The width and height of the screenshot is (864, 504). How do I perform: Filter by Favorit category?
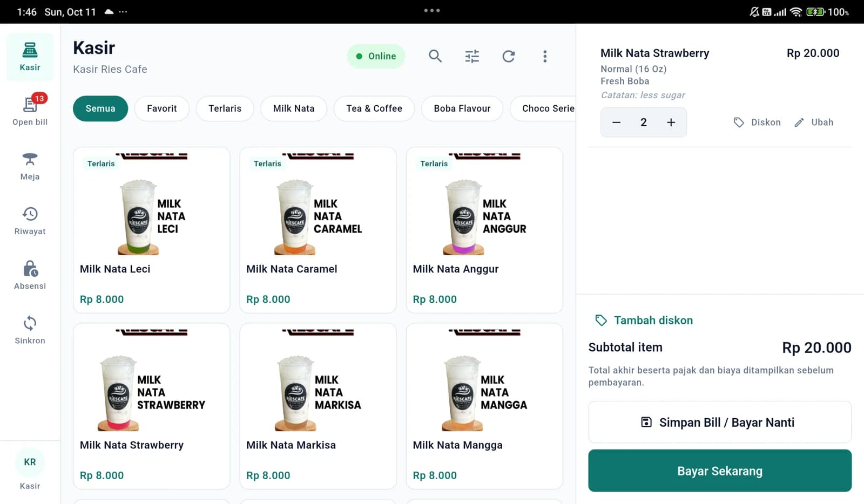[x=162, y=108]
